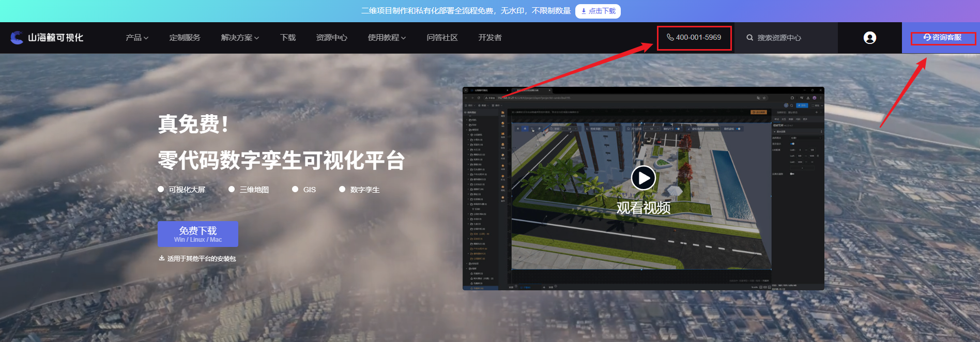Screen dimensions: 980x342
Task: Visit the 问答社区 nav item
Action: pos(442,38)
